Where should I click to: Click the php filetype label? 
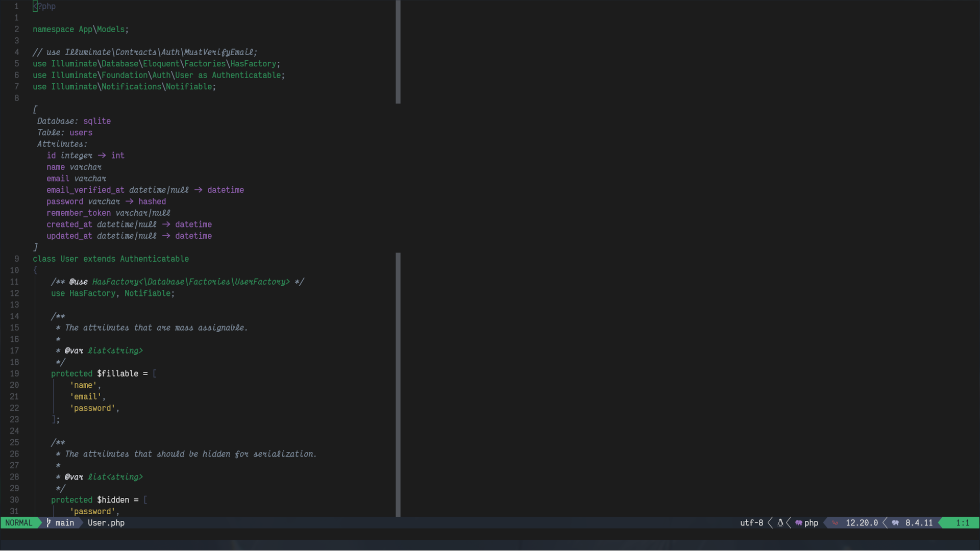pyautogui.click(x=811, y=523)
